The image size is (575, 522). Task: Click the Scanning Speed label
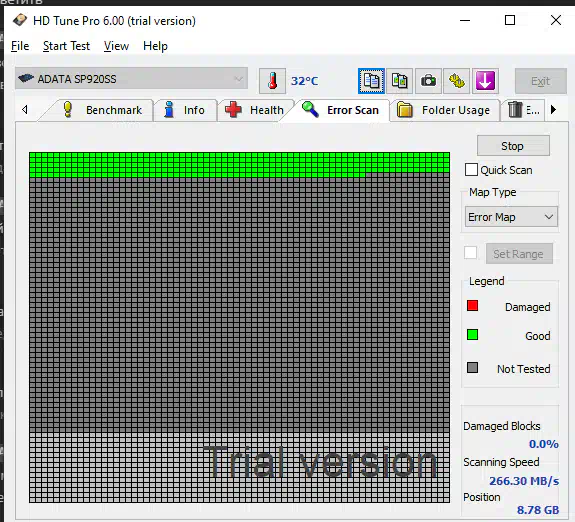[501, 462]
